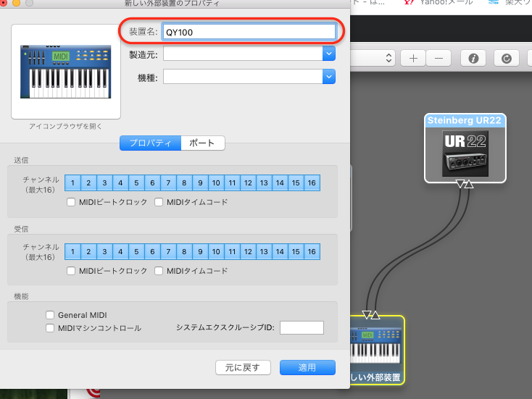Click external device input port down arrow
Viewport: 532px width, 399px height.
[367, 315]
